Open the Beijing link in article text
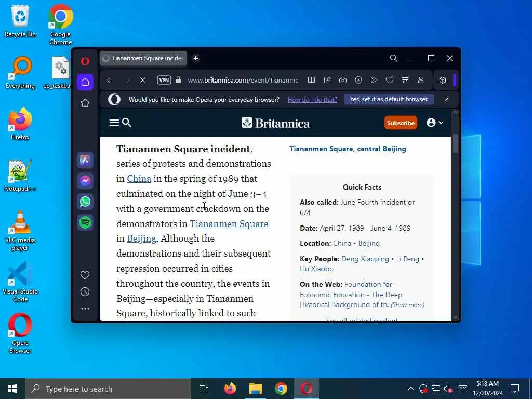The image size is (532, 399). pyautogui.click(x=141, y=238)
